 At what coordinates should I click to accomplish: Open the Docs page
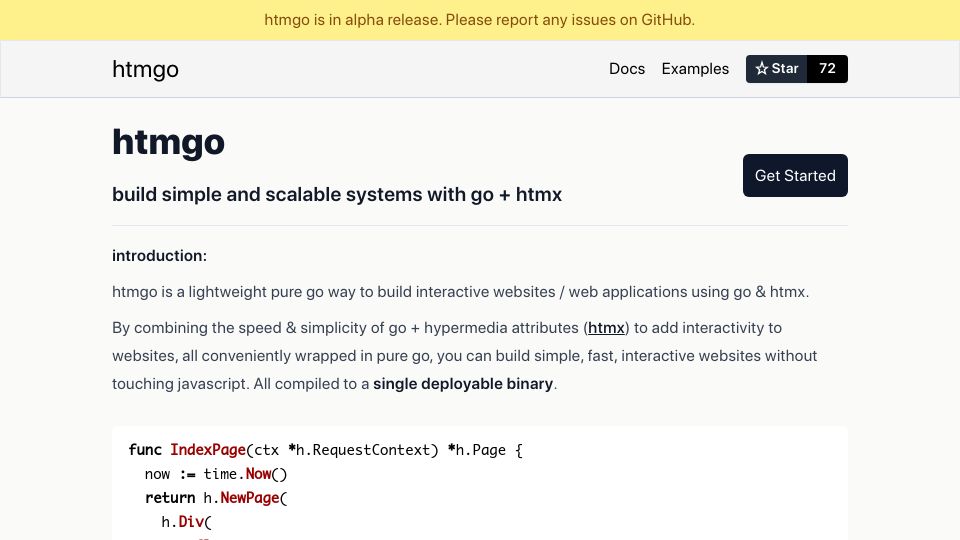click(626, 69)
